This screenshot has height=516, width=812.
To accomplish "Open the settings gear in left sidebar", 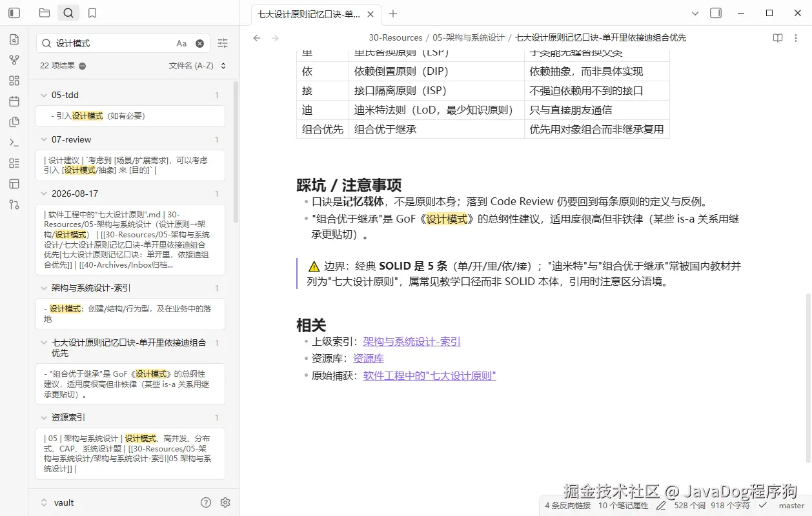I will [x=225, y=502].
